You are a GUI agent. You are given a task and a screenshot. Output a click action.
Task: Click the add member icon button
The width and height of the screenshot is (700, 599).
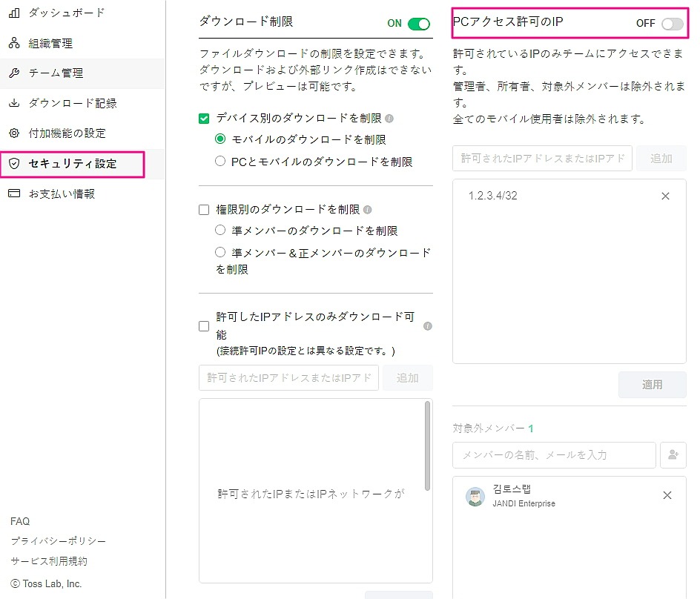[x=673, y=455]
